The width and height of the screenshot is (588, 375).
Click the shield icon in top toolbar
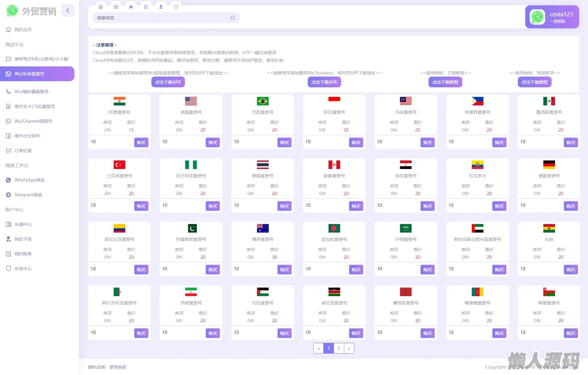176,7
